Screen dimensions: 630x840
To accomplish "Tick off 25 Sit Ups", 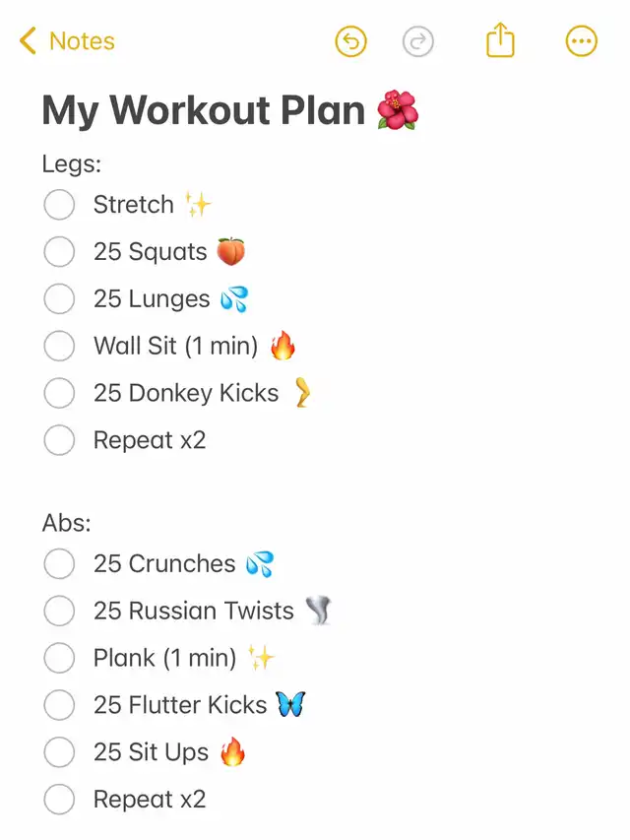I will point(59,752).
